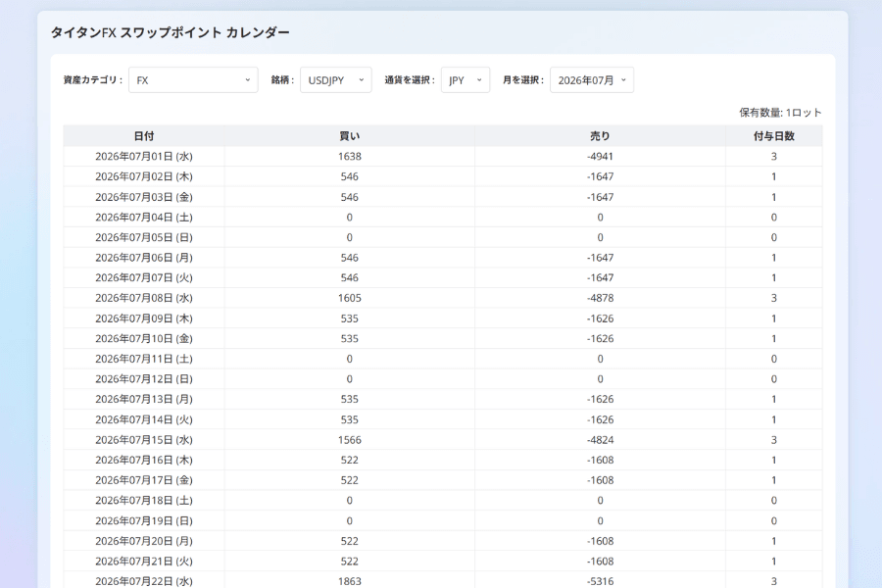Select buy value 1605 on July 8
882x588 pixels.
[349, 298]
